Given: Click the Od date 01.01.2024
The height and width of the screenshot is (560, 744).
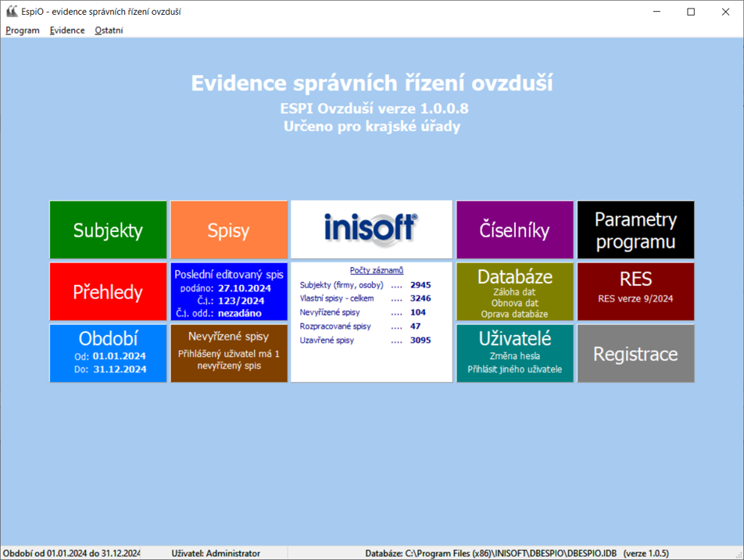Looking at the screenshot, I should pyautogui.click(x=120, y=356).
